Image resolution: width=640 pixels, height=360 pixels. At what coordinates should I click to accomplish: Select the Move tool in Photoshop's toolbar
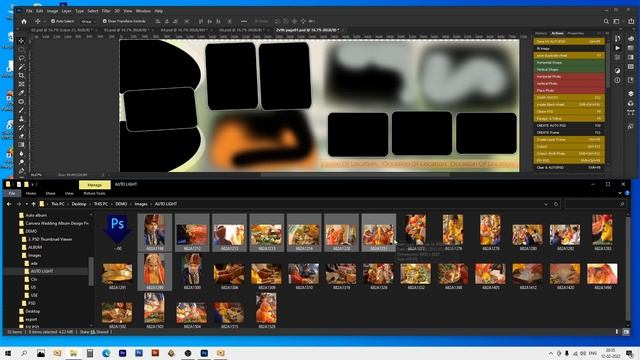21,41
